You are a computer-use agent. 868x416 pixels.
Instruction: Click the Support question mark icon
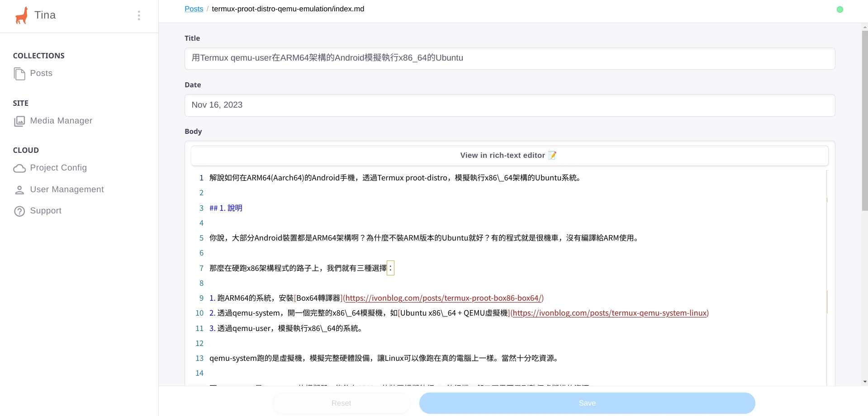click(x=19, y=211)
